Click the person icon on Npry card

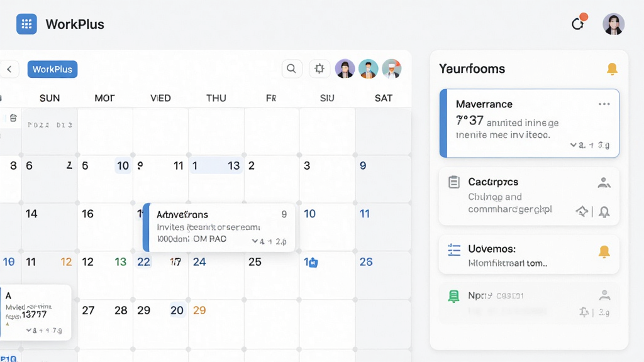(x=604, y=295)
